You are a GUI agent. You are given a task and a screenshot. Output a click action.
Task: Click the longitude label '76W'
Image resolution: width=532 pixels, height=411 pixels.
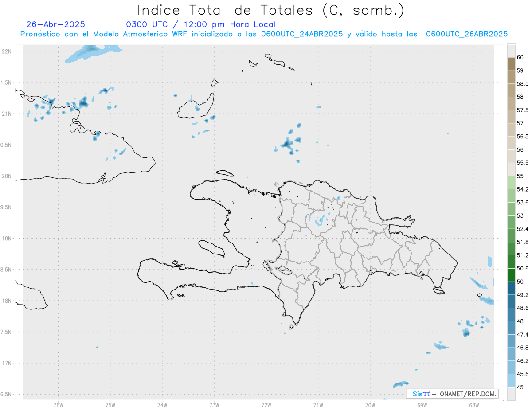pyautogui.click(x=58, y=405)
